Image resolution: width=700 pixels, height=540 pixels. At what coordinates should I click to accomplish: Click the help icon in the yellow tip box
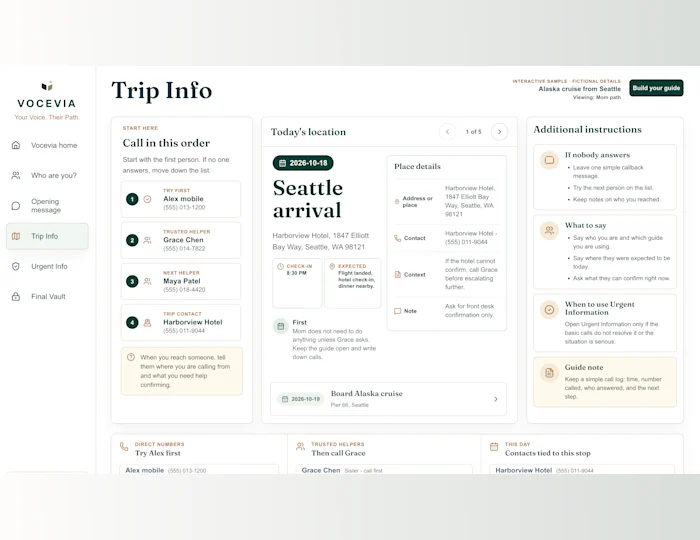(x=131, y=357)
